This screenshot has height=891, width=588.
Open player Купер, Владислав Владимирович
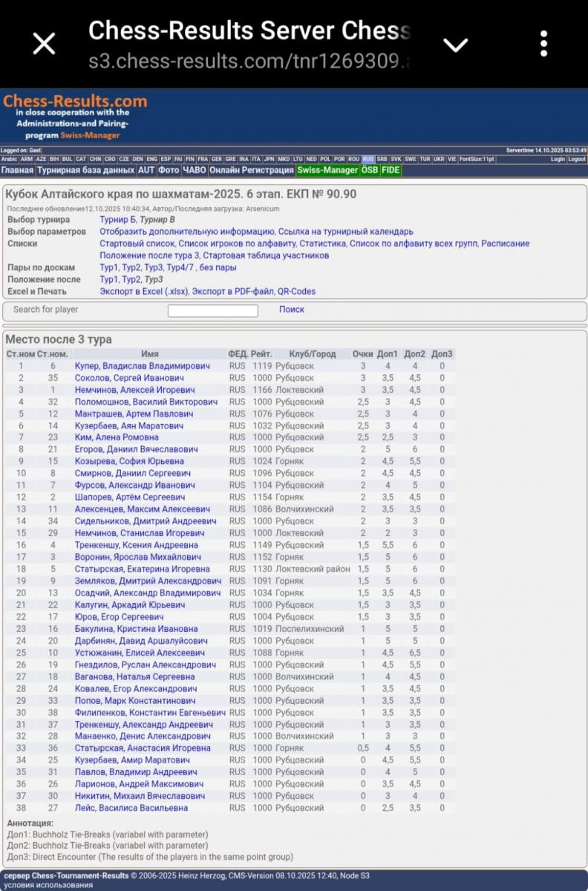142,366
